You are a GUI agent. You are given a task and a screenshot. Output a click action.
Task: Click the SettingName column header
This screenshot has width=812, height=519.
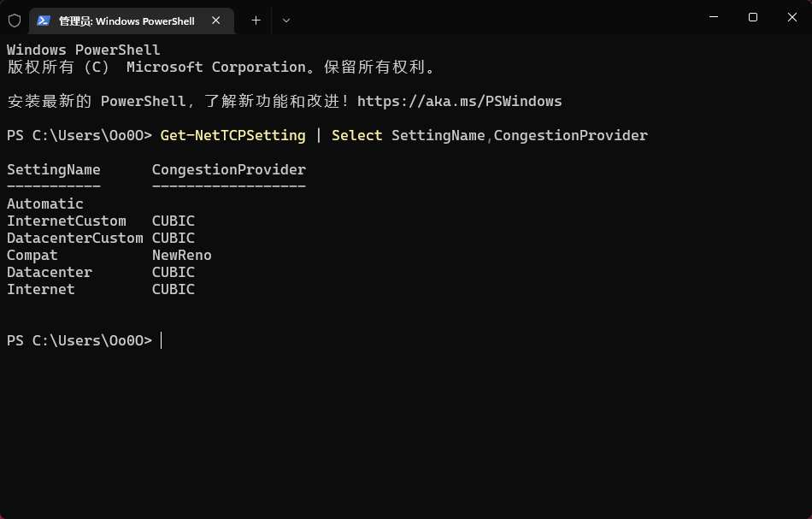click(53, 169)
